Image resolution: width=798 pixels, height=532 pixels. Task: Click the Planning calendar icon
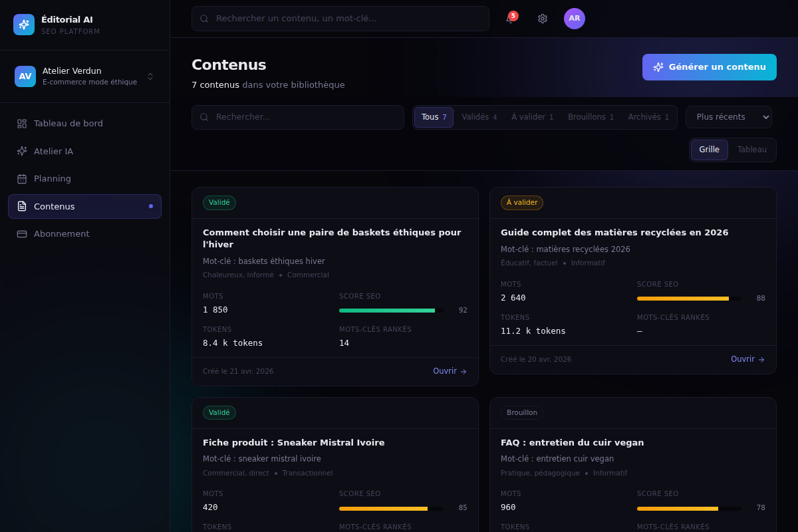[x=22, y=179]
